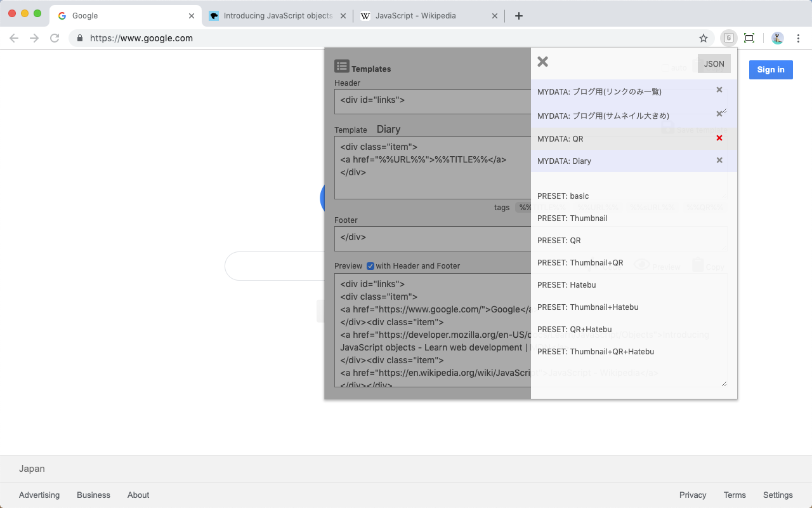Choose the PRESET: QR+Hatebu template
Viewport: 812px width, 508px height.
574,330
